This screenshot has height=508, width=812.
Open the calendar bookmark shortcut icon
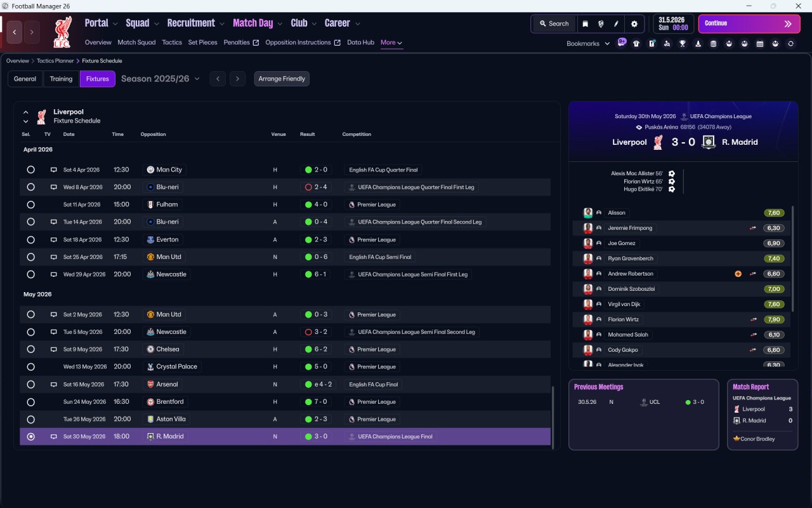click(x=760, y=44)
